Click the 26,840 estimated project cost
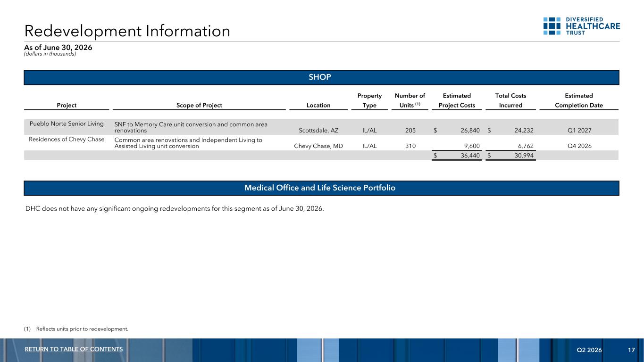 click(469, 131)
